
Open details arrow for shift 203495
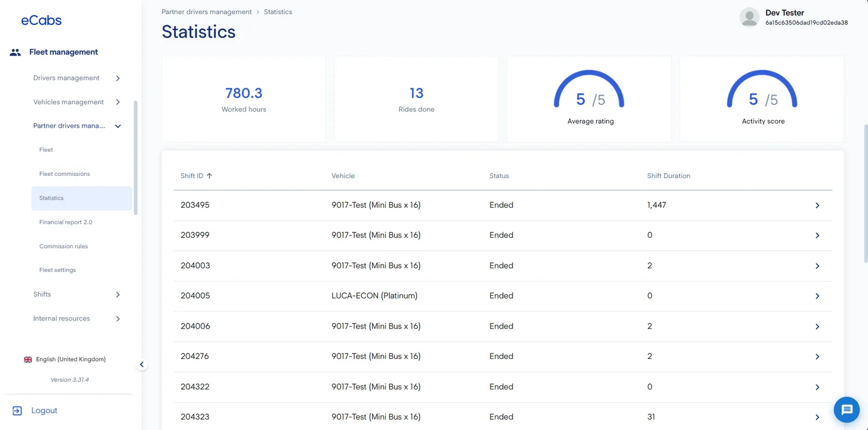(x=817, y=205)
